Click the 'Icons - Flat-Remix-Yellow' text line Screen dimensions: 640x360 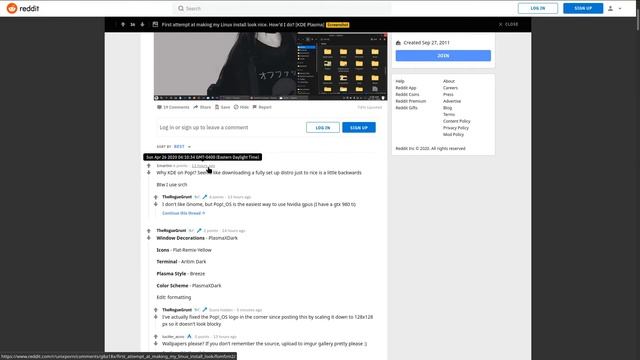point(184,250)
